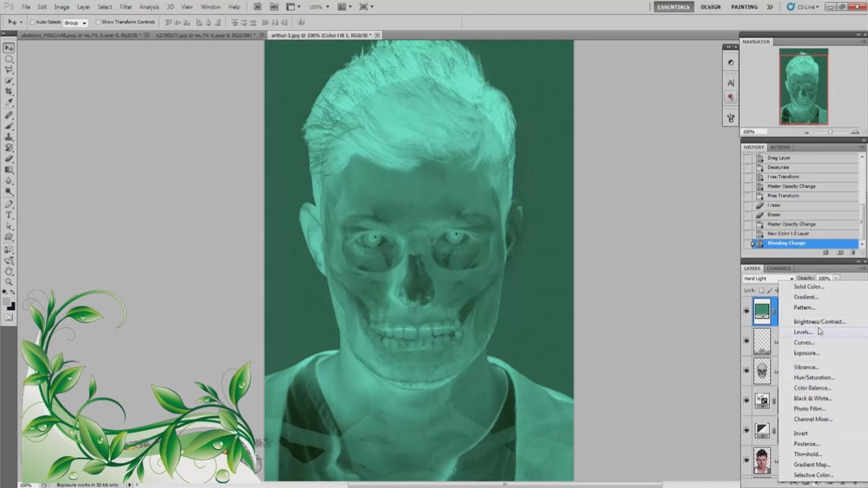Toggle Quick Mask mode button
This screenshot has width=868, height=488.
pos(9,317)
